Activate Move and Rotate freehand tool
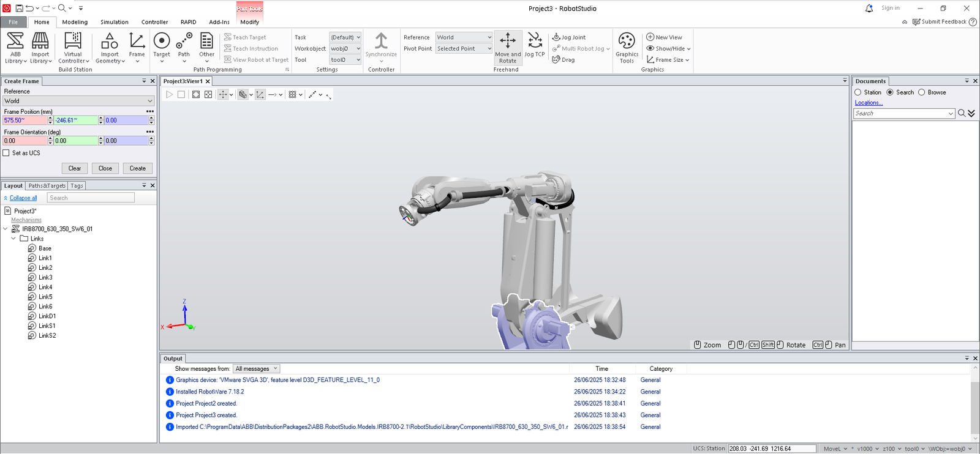Image resolution: width=980 pixels, height=454 pixels. 508,48
